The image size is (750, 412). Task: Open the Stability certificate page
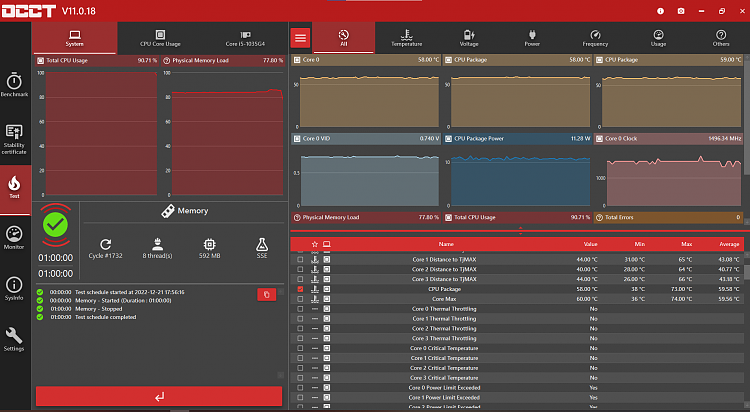coord(14,140)
